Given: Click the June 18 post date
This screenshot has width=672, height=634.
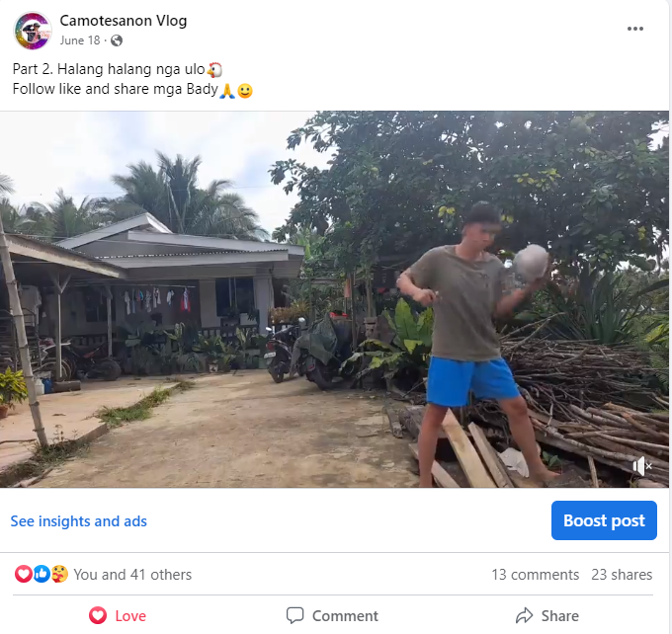Looking at the screenshot, I should pos(79,40).
